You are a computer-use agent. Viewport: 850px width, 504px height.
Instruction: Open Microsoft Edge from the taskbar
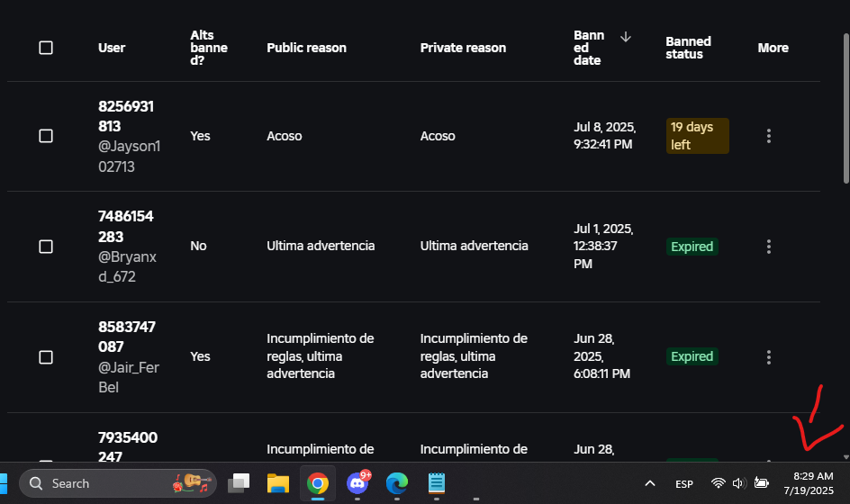pos(397,483)
